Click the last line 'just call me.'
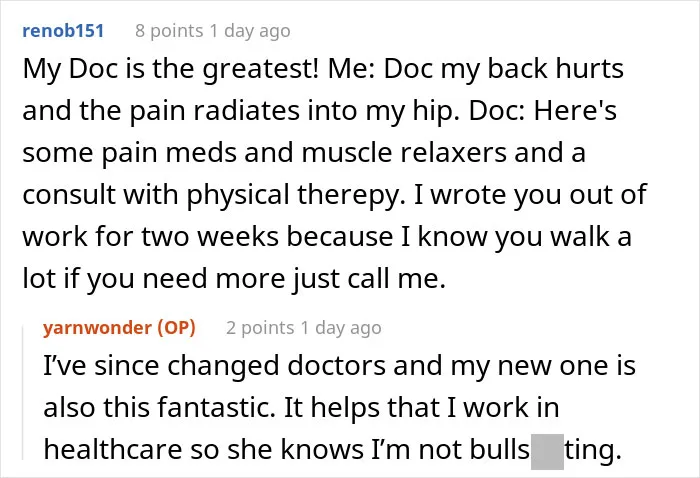Image resolution: width=700 pixels, height=478 pixels. pyautogui.click(x=370, y=279)
